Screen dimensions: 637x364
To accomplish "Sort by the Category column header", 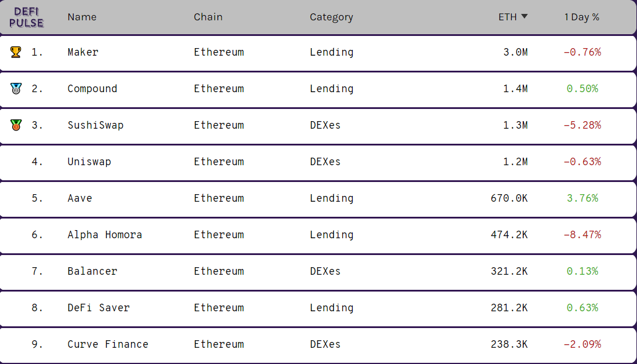I will tap(331, 17).
